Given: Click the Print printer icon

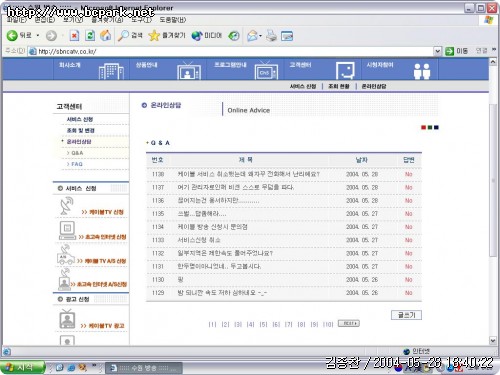Looking at the screenshot, I should [271, 36].
